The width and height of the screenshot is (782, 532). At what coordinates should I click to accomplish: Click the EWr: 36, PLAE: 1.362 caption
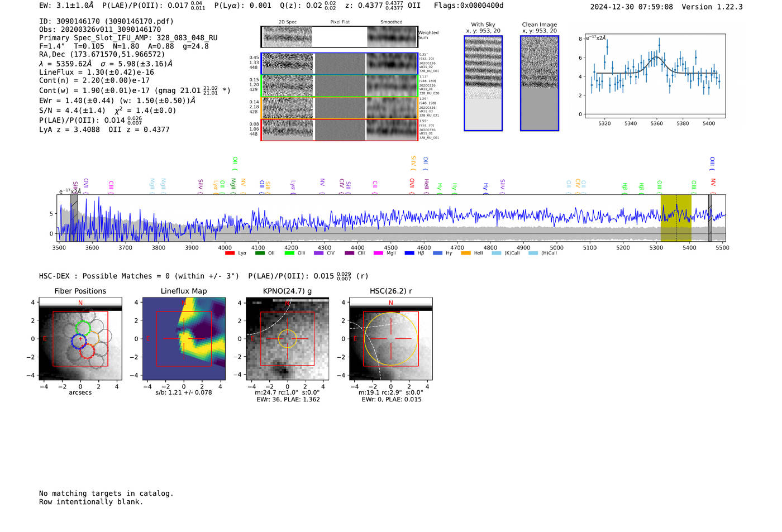pyautogui.click(x=288, y=400)
